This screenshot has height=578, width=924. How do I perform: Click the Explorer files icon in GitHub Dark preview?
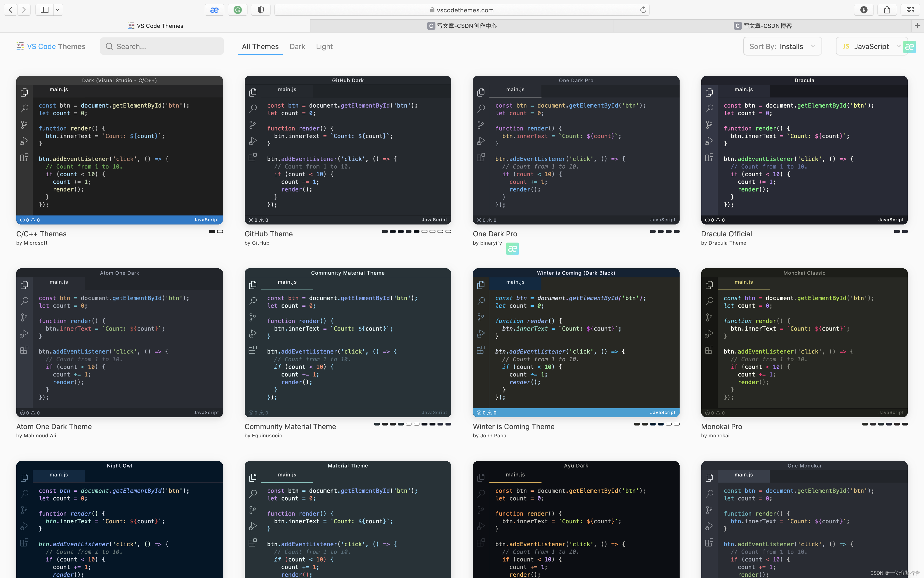pyautogui.click(x=253, y=93)
